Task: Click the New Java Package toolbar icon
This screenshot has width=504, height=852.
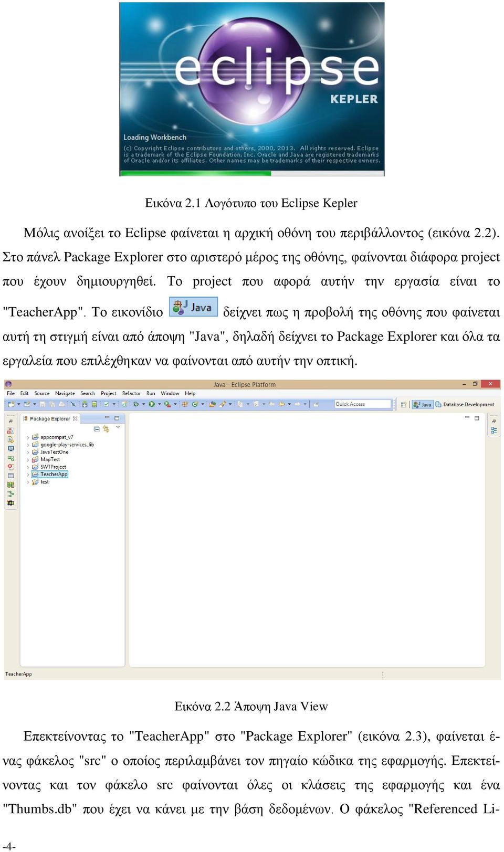Action: click(185, 404)
